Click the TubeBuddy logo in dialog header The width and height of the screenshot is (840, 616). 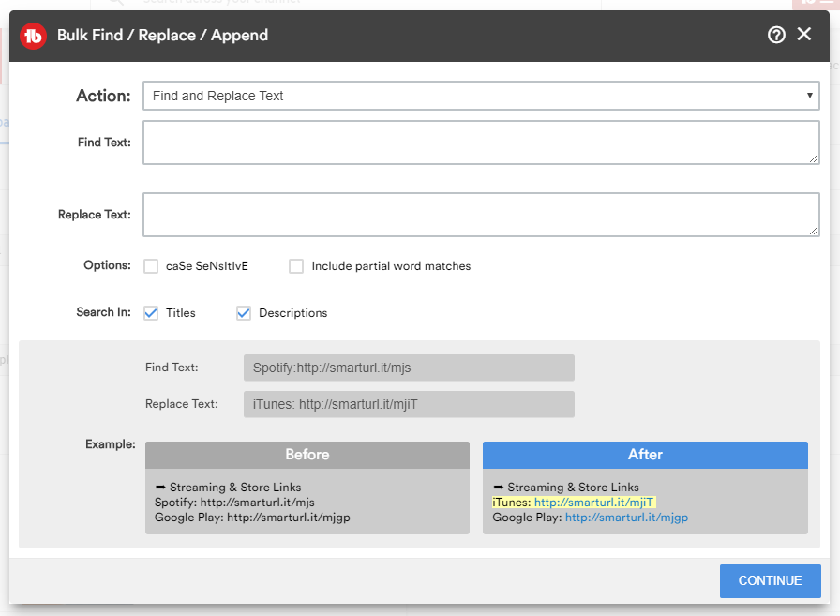point(34,36)
